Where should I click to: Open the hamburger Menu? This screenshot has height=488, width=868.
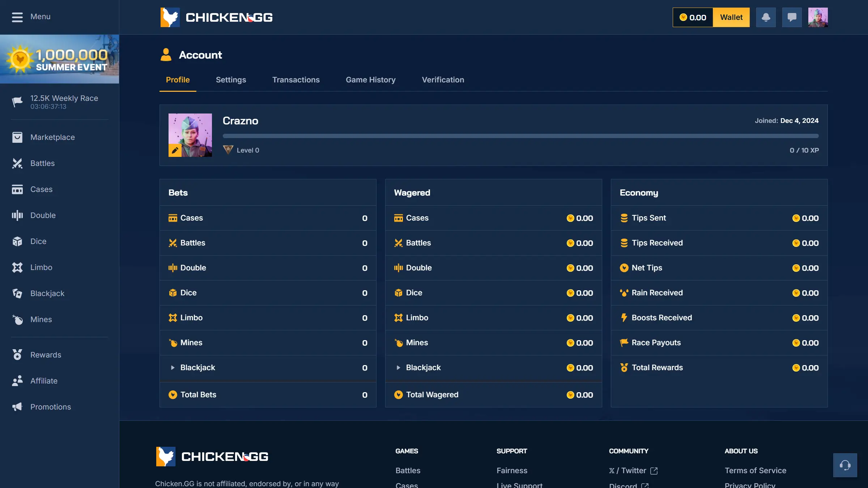coord(17,17)
